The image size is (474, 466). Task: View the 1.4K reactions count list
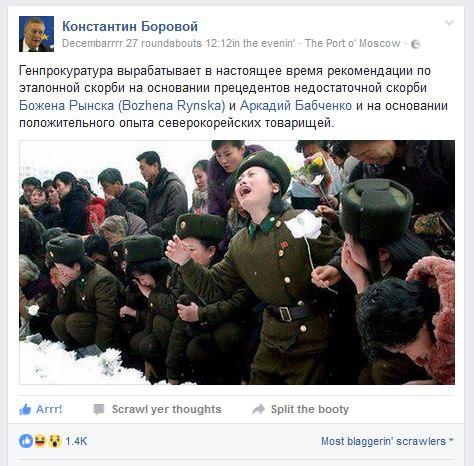click(x=76, y=441)
